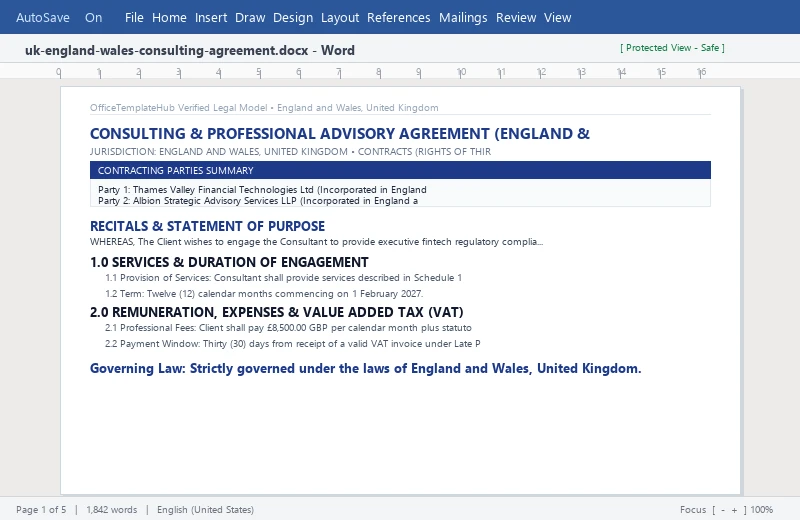Click the Governing Law statement
This screenshot has height=520, width=800.
tap(365, 368)
